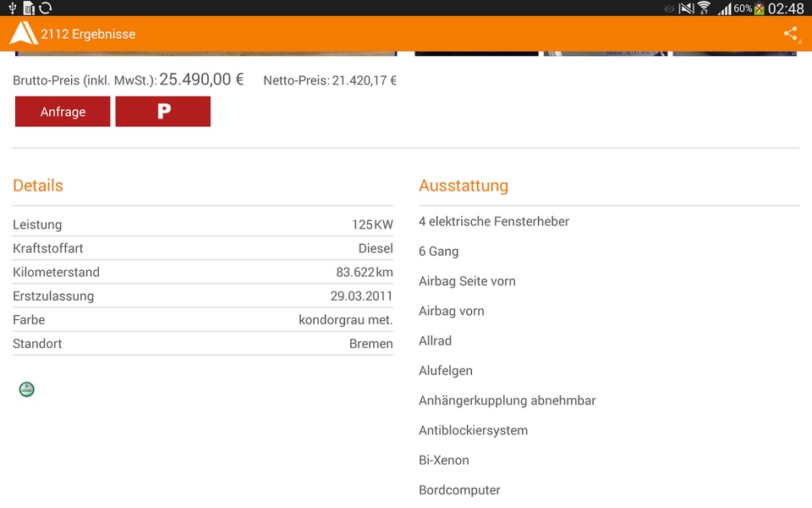Viewport: 812px width, 508px height.
Task: Tap the 'Allrad' equipment item
Action: [x=435, y=340]
